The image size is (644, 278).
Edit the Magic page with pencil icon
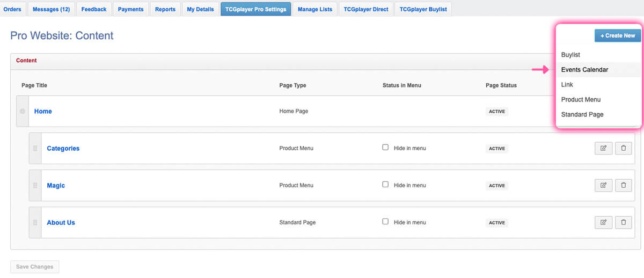point(603,185)
